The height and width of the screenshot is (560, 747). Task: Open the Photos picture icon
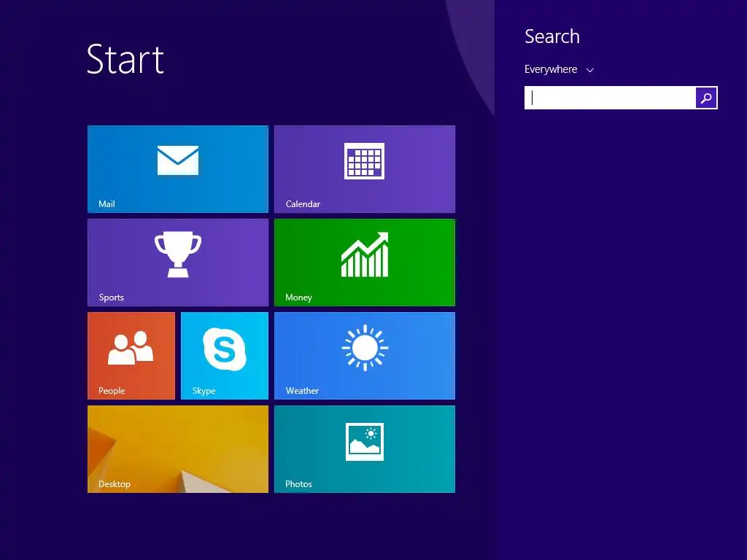pos(365,442)
